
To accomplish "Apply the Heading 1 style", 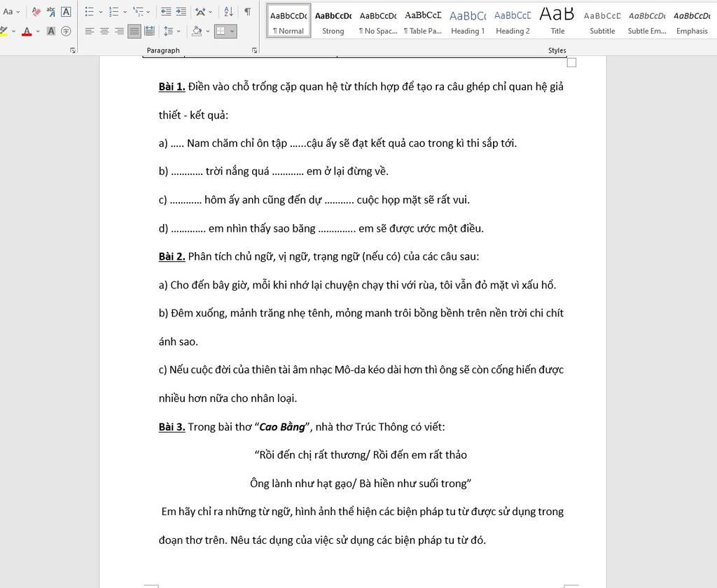I will (x=468, y=20).
